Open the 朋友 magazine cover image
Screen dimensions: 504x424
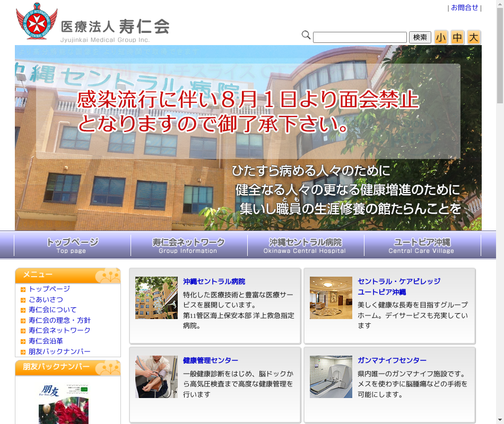(64, 404)
